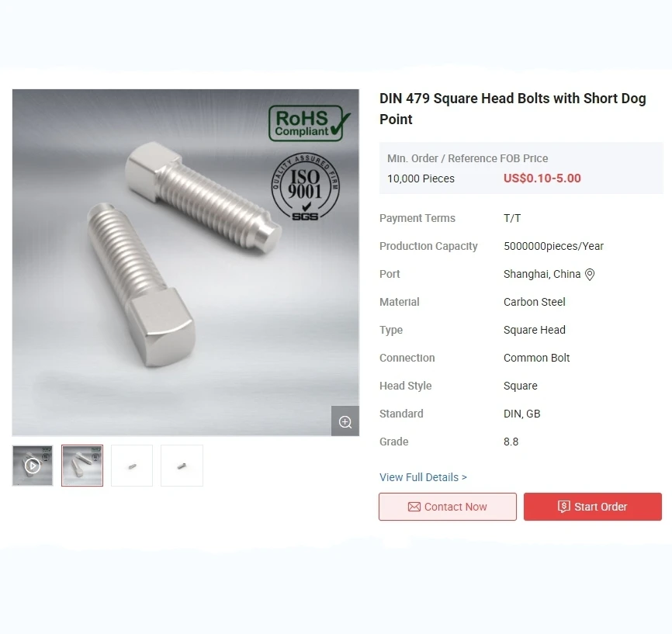
Task: Click the envelope icon in Contact Now
Action: pos(414,507)
